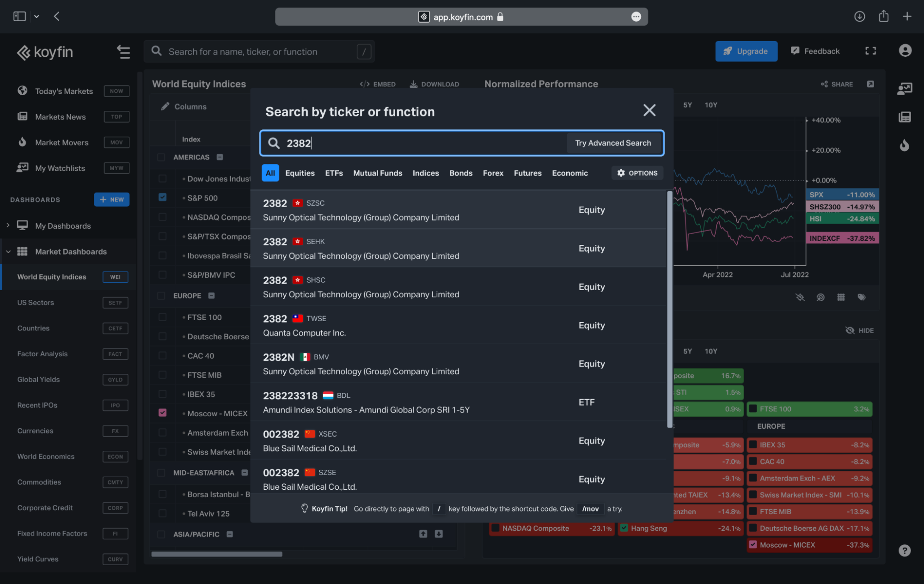The image size is (924, 584).
Task: Select the All filter tab
Action: [x=270, y=173]
